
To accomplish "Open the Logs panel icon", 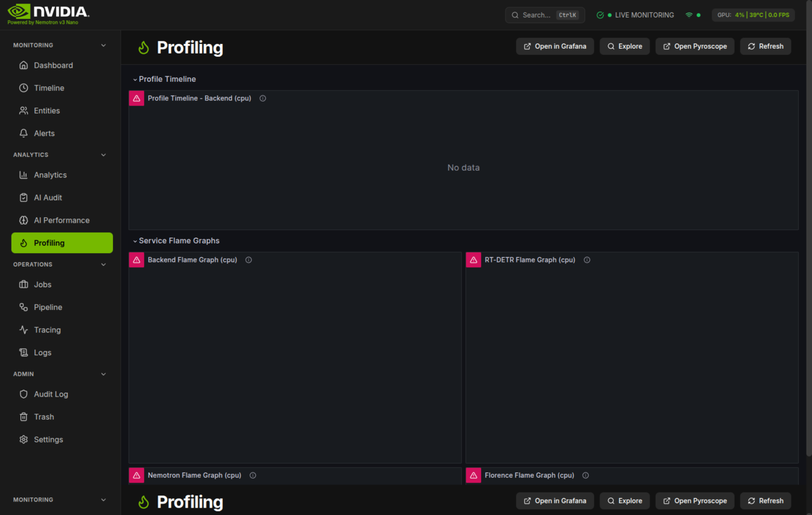I will [23, 352].
